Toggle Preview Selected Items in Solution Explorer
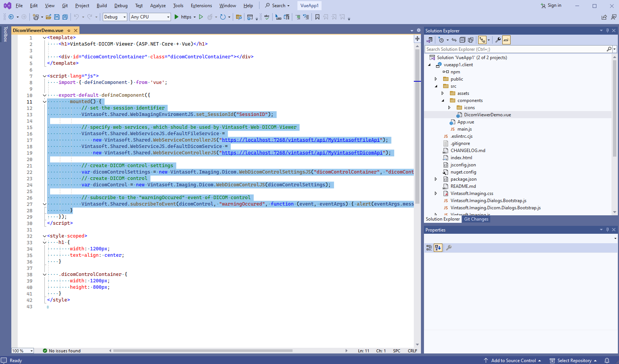619x364 pixels. tap(506, 40)
